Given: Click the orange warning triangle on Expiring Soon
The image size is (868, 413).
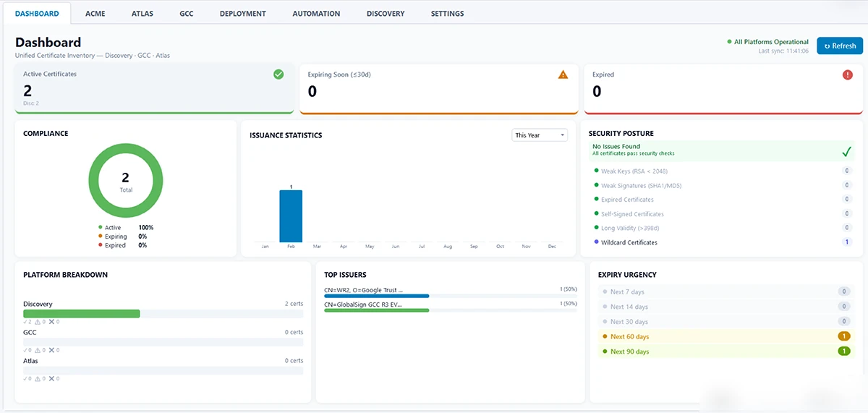Looking at the screenshot, I should 563,74.
